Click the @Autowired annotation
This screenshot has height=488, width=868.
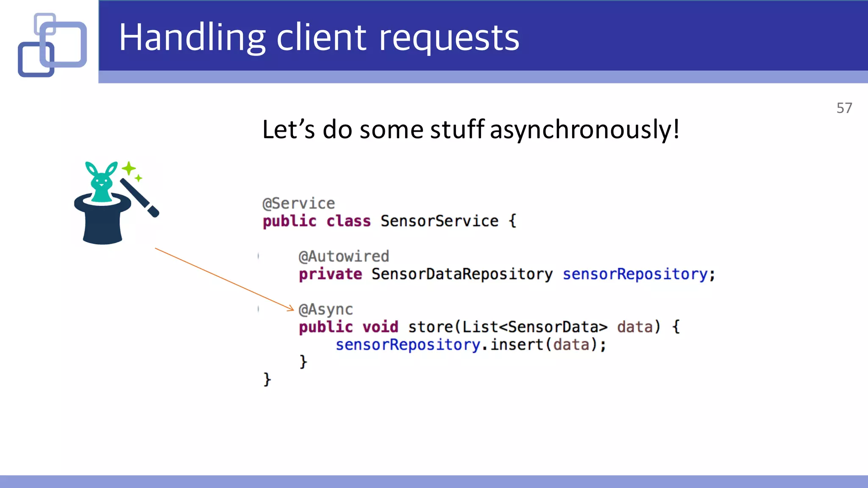pos(344,256)
